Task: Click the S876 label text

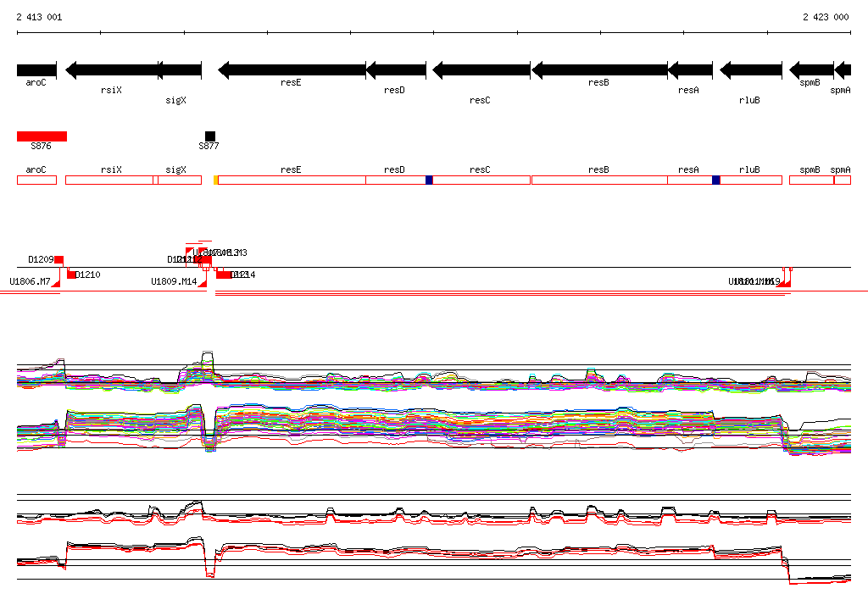Action: click(x=41, y=146)
